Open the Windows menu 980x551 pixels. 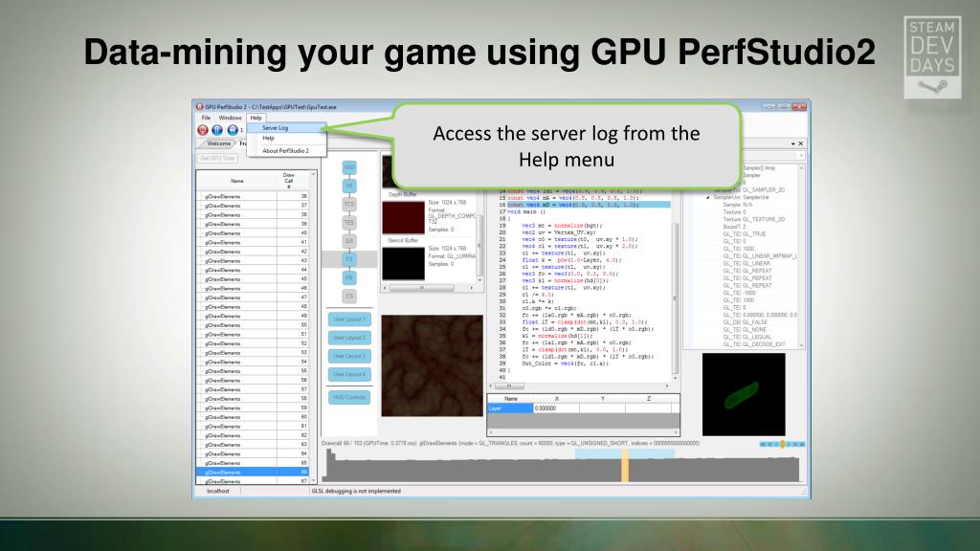230,118
